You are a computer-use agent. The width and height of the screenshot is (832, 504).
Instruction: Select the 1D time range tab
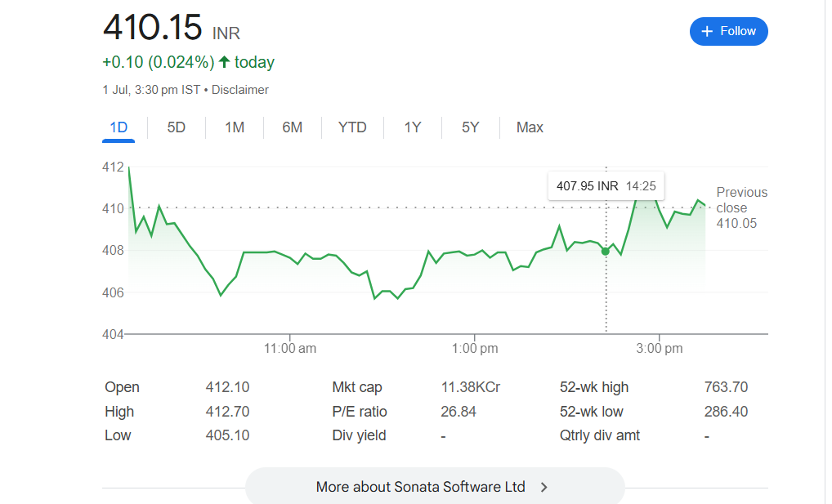click(x=119, y=127)
